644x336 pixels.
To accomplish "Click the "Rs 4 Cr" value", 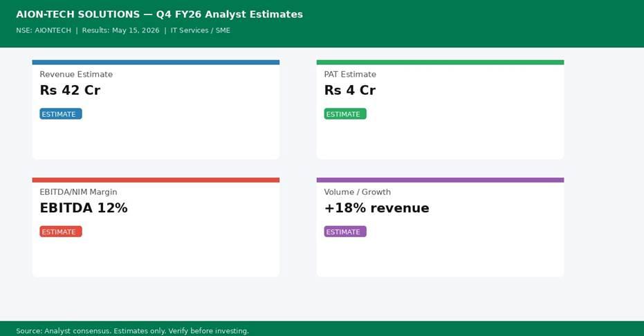I will (349, 91).
